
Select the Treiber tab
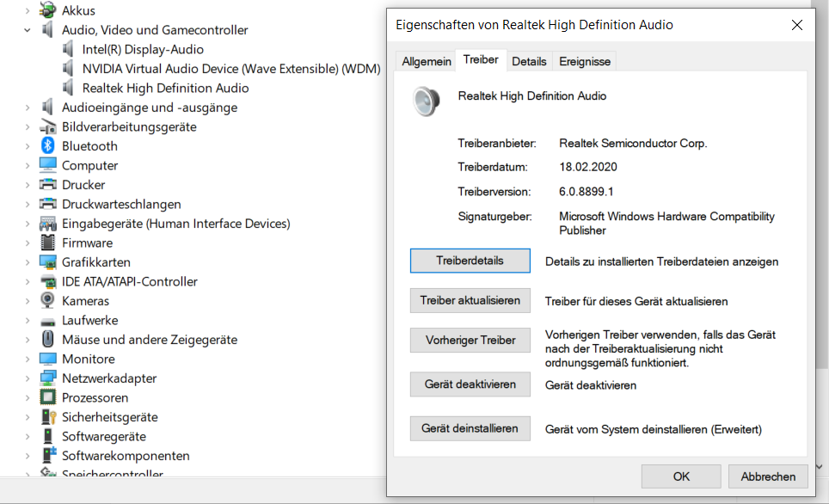pyautogui.click(x=481, y=59)
